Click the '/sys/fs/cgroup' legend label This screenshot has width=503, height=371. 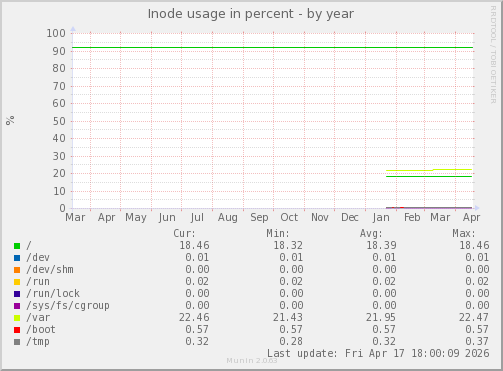68,305
